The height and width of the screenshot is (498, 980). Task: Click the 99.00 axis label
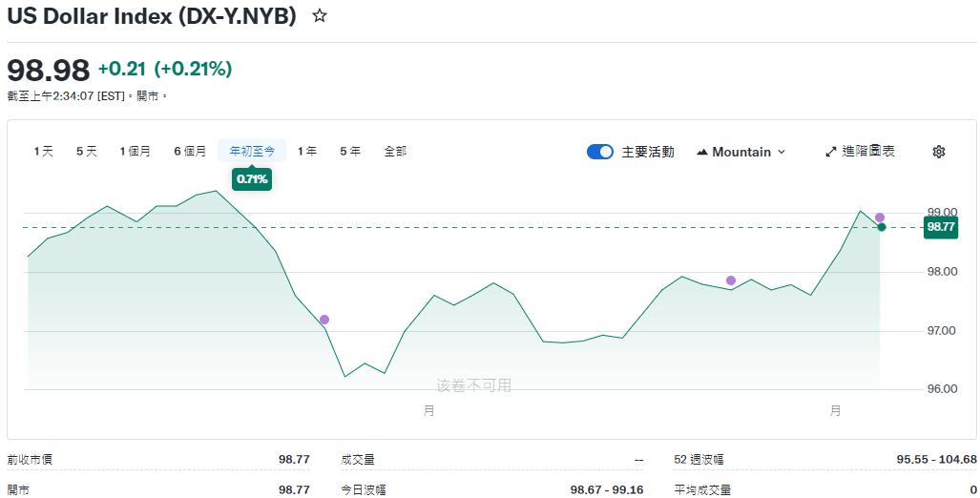pos(943,213)
